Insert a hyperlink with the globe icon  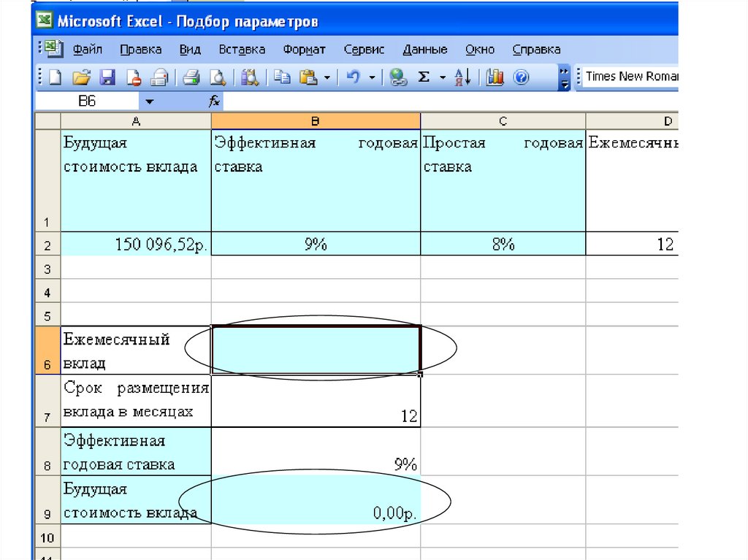(398, 77)
